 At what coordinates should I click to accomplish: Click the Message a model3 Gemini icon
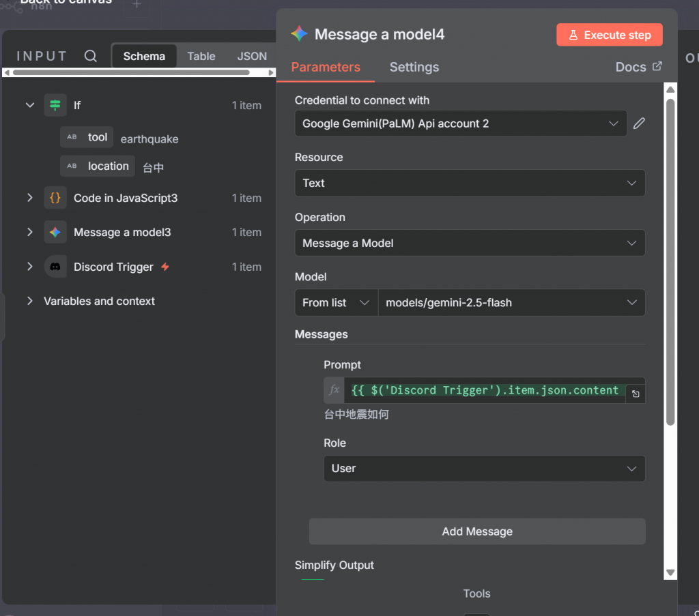point(55,232)
